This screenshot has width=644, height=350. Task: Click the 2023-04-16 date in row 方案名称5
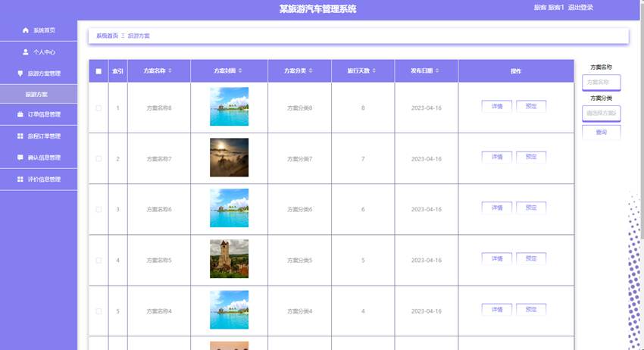427,261
